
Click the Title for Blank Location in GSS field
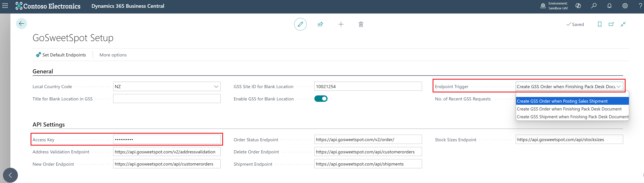pyautogui.click(x=167, y=99)
